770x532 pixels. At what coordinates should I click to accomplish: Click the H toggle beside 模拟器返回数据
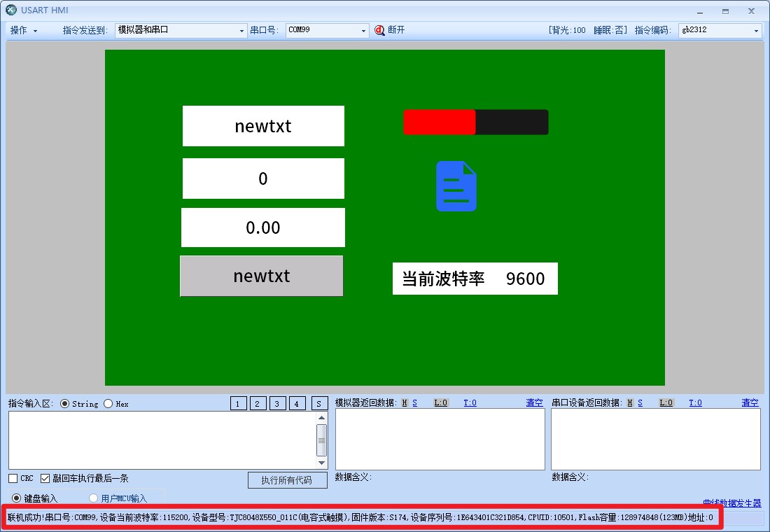pos(405,402)
